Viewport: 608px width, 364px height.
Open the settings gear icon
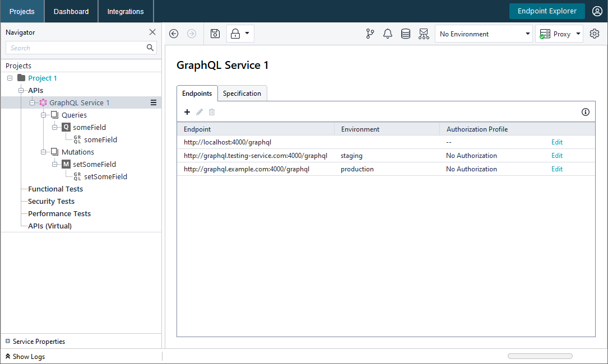pos(594,34)
